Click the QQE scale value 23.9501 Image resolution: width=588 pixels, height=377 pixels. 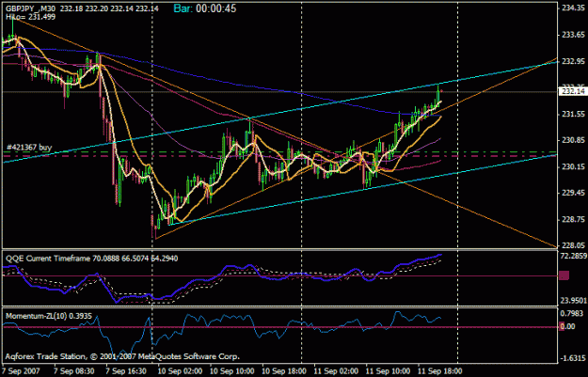(573, 301)
